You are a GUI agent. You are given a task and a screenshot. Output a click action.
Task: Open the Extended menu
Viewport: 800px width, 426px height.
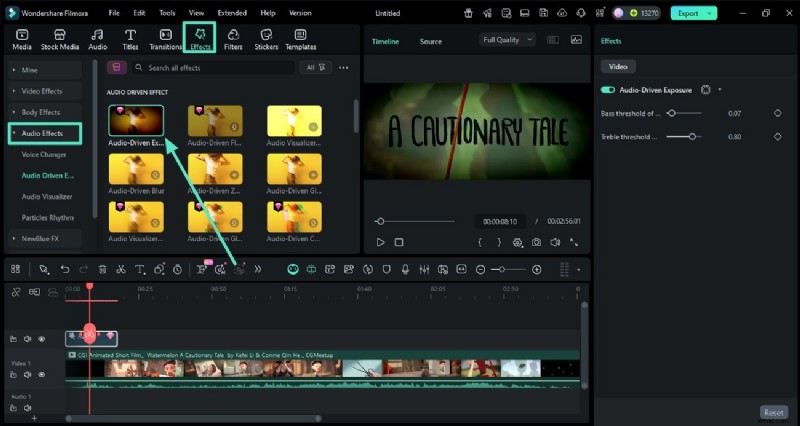coord(232,13)
